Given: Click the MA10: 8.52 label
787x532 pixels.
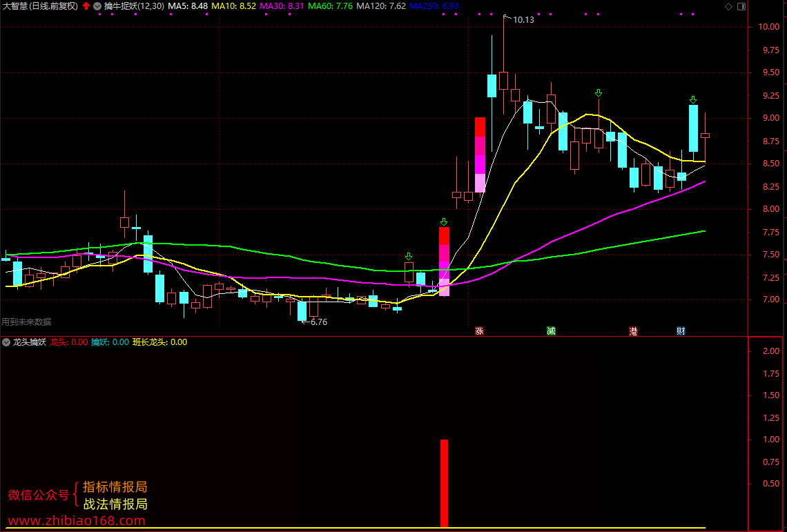Looking at the screenshot, I should tap(234, 6).
